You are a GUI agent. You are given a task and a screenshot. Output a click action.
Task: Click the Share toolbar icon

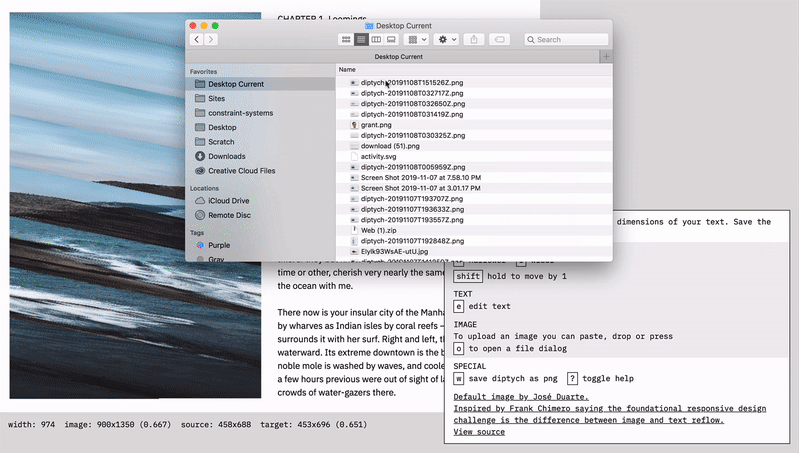pos(474,39)
